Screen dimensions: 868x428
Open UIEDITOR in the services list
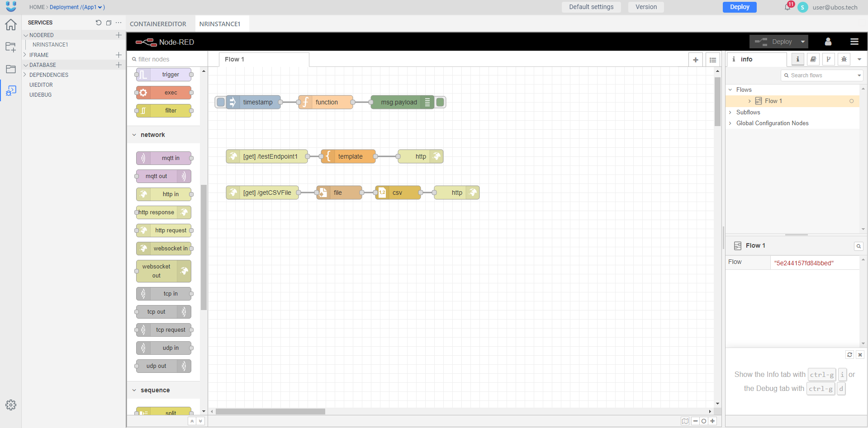[x=41, y=85]
